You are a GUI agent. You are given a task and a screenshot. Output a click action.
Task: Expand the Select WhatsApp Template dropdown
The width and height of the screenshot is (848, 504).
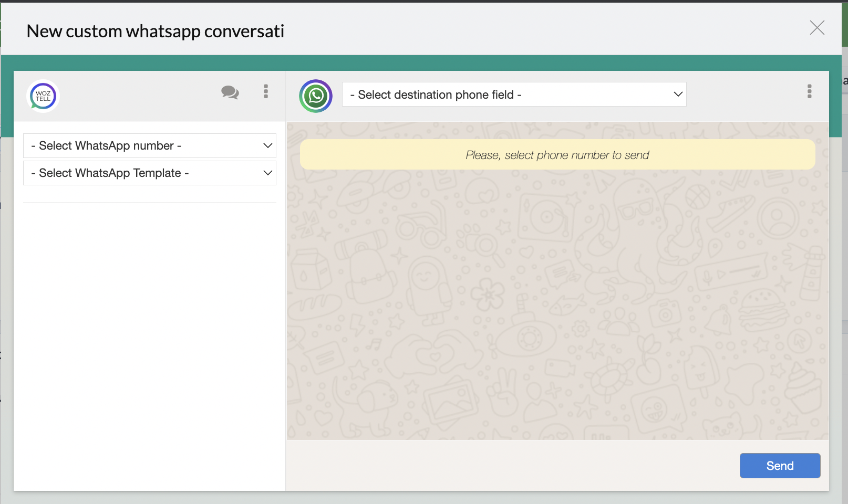coord(150,173)
